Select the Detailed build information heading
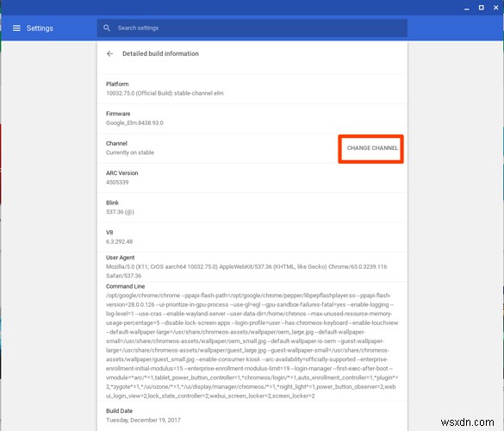This screenshot has width=504, height=431. (x=160, y=53)
